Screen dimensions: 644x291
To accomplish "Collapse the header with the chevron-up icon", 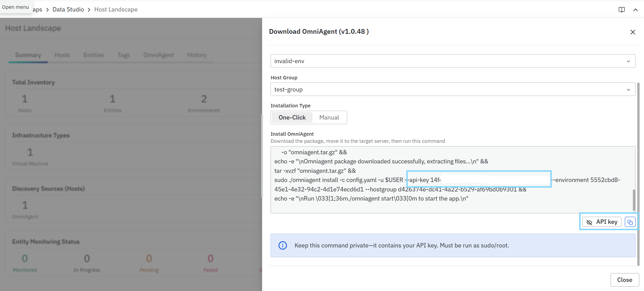I will (x=636, y=9).
